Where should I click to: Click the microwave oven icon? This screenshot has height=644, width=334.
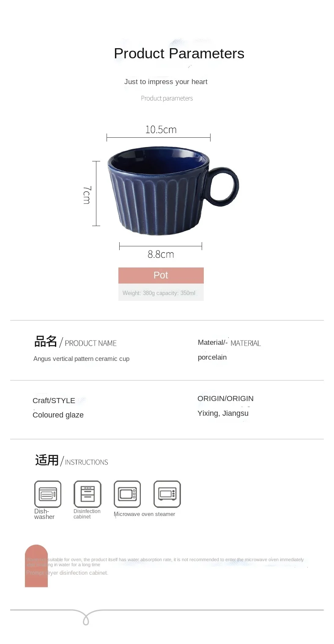coord(127,494)
